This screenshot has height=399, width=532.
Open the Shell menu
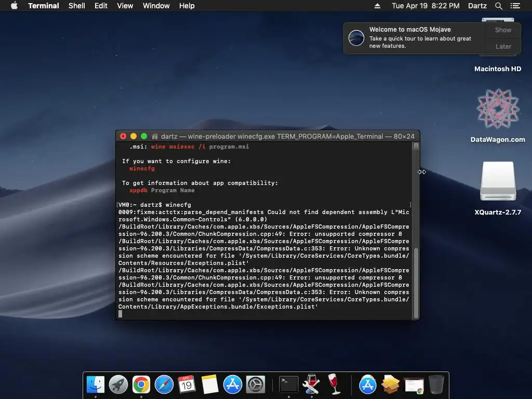[x=77, y=6]
